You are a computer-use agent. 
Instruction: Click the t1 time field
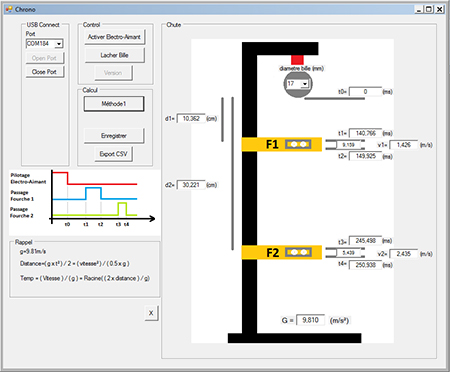365,133
